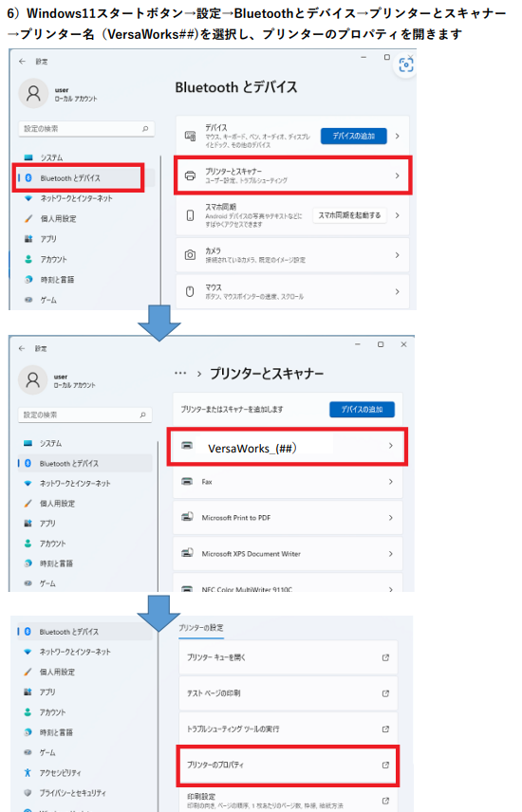This screenshot has width=522, height=812.
Task: Click the screen capture icon beside the window controls
Action: pos(406,65)
